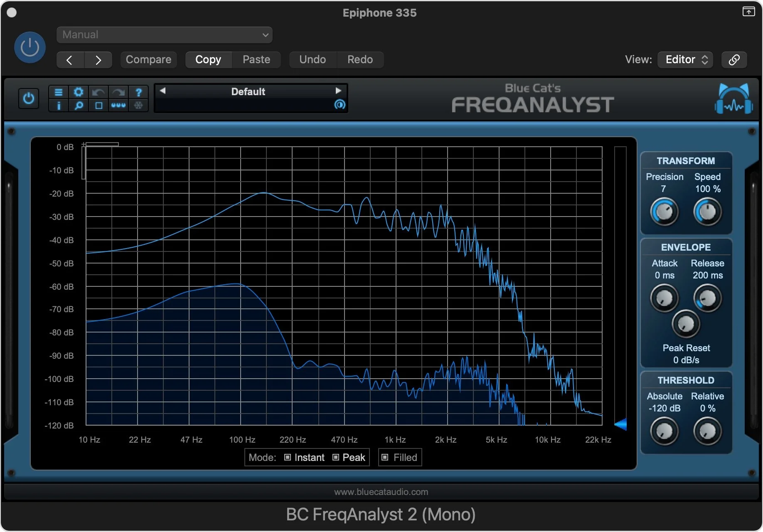
Task: Click the window close dot top left
Action: 12,13
